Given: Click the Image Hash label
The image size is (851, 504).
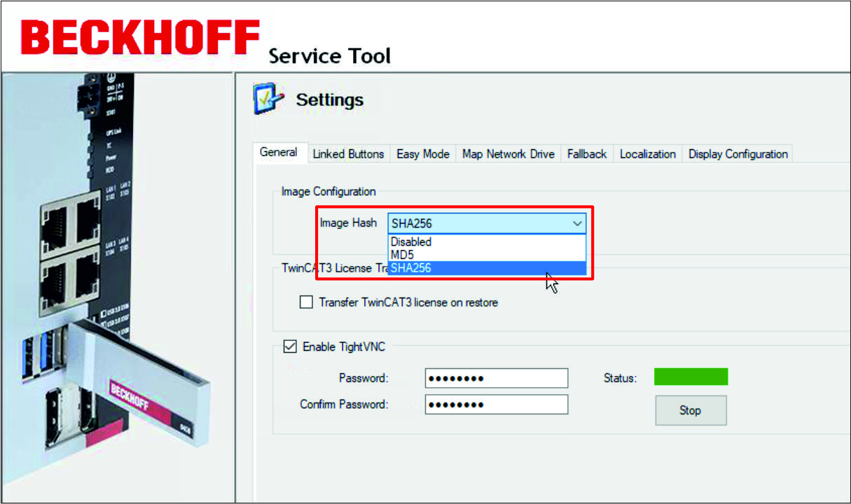Looking at the screenshot, I should coord(348,223).
